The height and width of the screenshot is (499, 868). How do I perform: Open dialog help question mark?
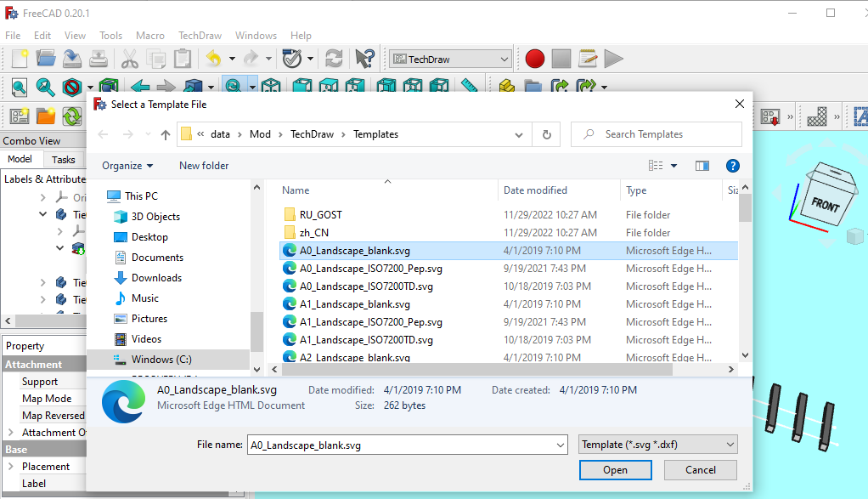point(732,166)
